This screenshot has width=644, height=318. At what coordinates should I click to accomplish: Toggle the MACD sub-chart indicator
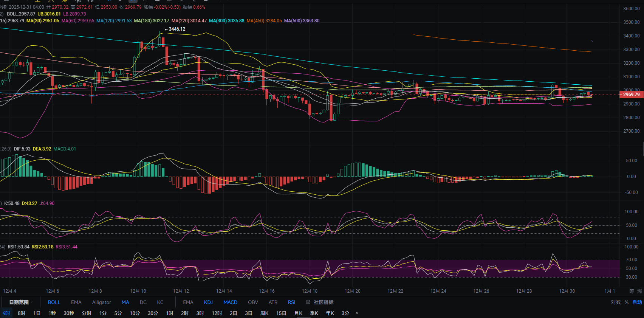[x=230, y=302]
